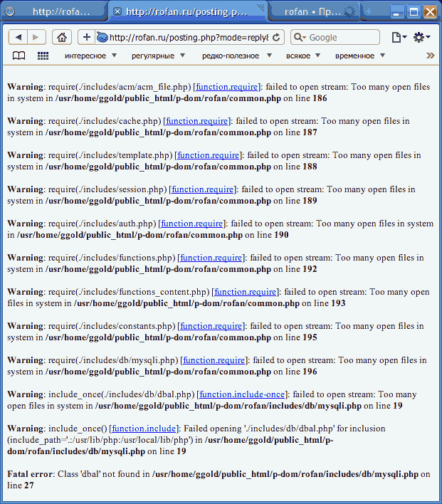
Task: Click the line number 186 text
Action: (320, 98)
